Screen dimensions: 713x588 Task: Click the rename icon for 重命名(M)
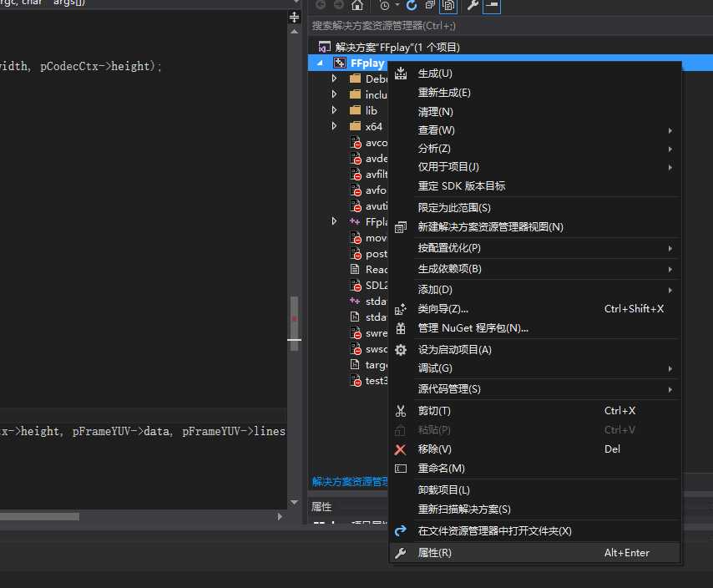tap(401, 469)
